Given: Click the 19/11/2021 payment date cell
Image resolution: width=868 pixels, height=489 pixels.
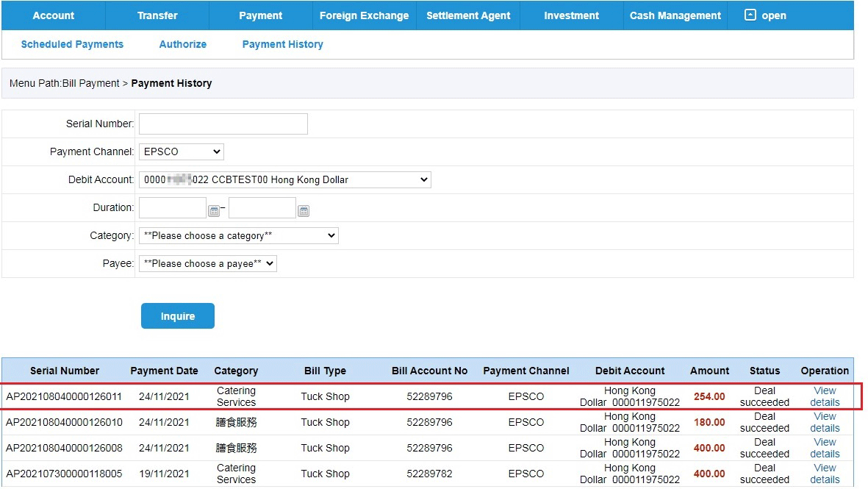Looking at the screenshot, I should pyautogui.click(x=164, y=474).
